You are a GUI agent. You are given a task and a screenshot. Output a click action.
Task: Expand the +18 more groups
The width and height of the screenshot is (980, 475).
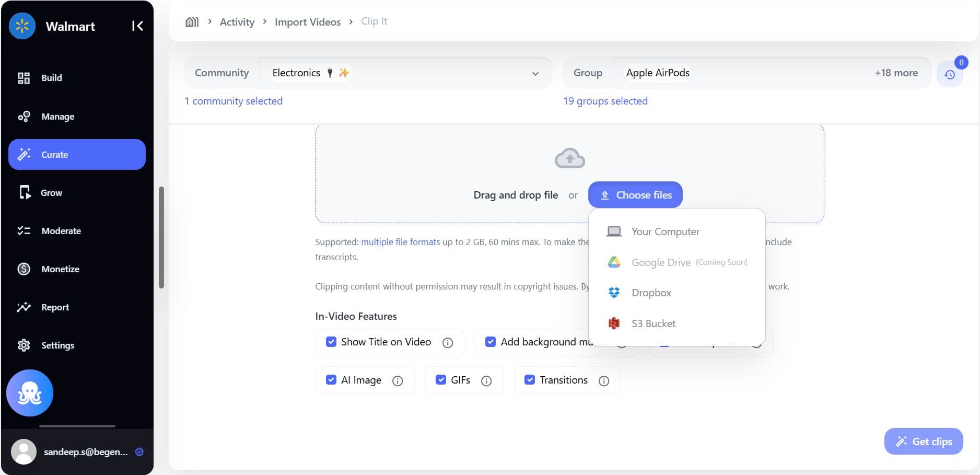[x=896, y=73]
